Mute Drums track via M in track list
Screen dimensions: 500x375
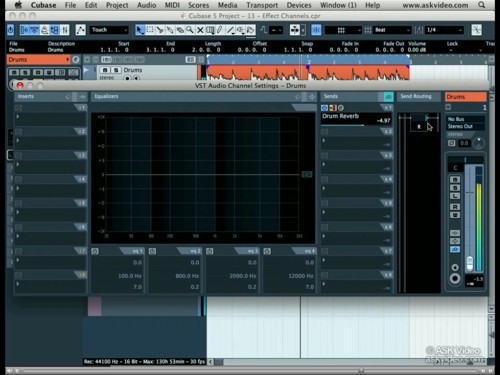click(x=105, y=70)
